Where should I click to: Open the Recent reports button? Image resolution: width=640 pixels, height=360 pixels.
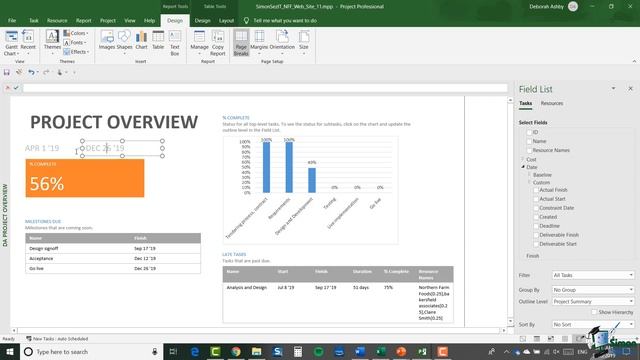28,43
